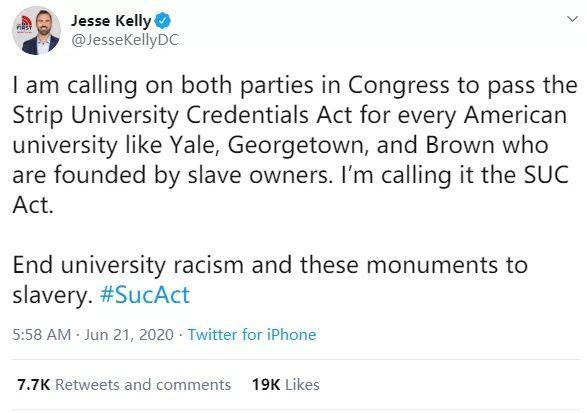Viewport: 587px width, 413px height.
Task: Click the man's face in avatar
Action: tap(45, 24)
